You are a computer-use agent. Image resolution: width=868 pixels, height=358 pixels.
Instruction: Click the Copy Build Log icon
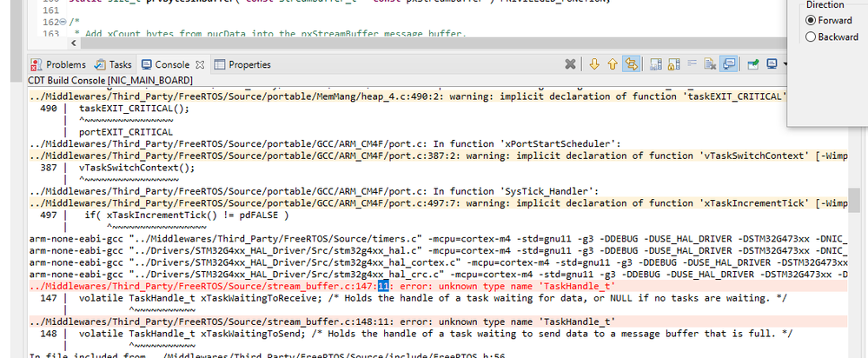click(x=657, y=64)
